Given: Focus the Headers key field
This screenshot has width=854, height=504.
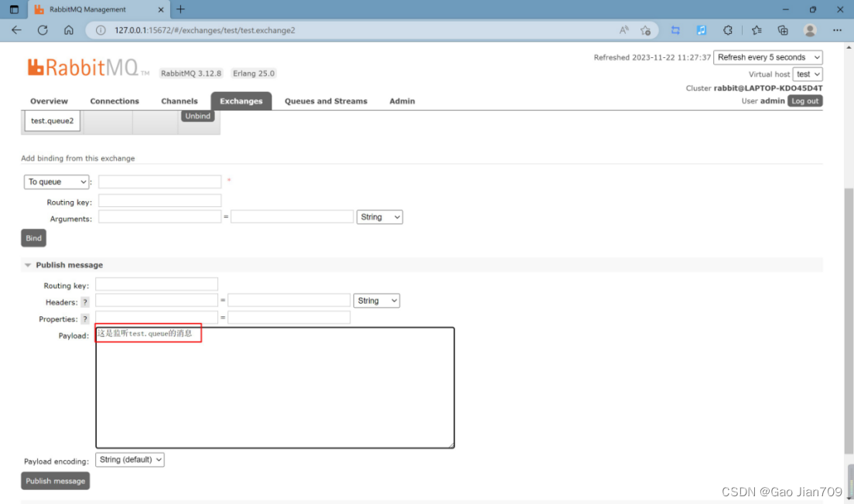Looking at the screenshot, I should pyautogui.click(x=156, y=301).
